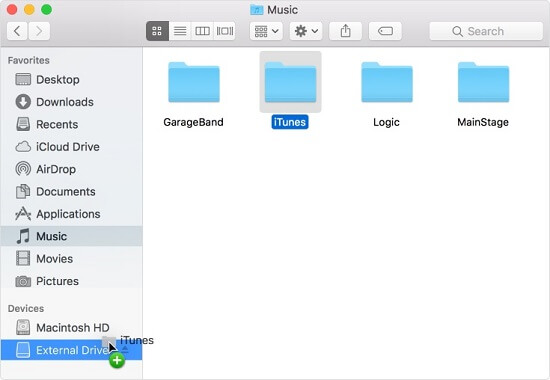Click the highlighted iTunes name label
This screenshot has width=550, height=380.
290,122
